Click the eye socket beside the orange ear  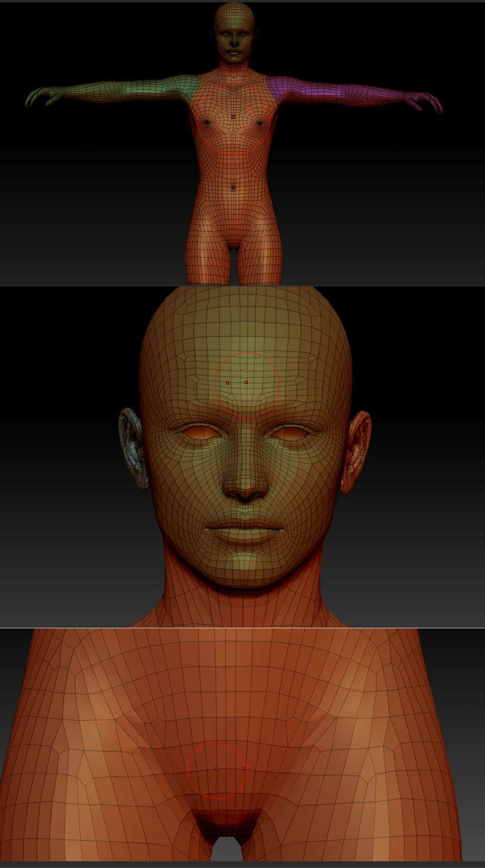292,434
